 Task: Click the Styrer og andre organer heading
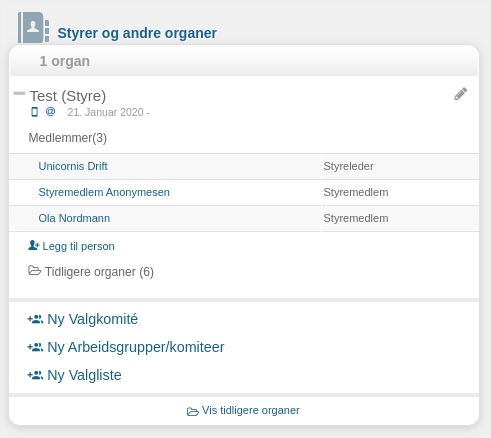[137, 33]
